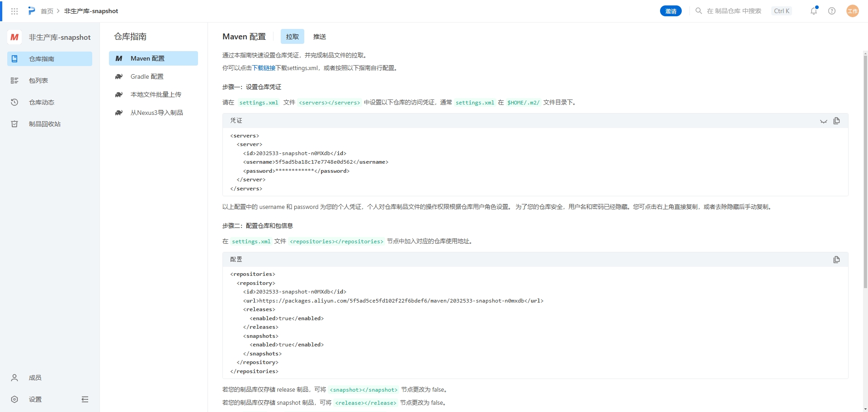Switch to the 推送 tab
868x412 pixels.
point(320,37)
